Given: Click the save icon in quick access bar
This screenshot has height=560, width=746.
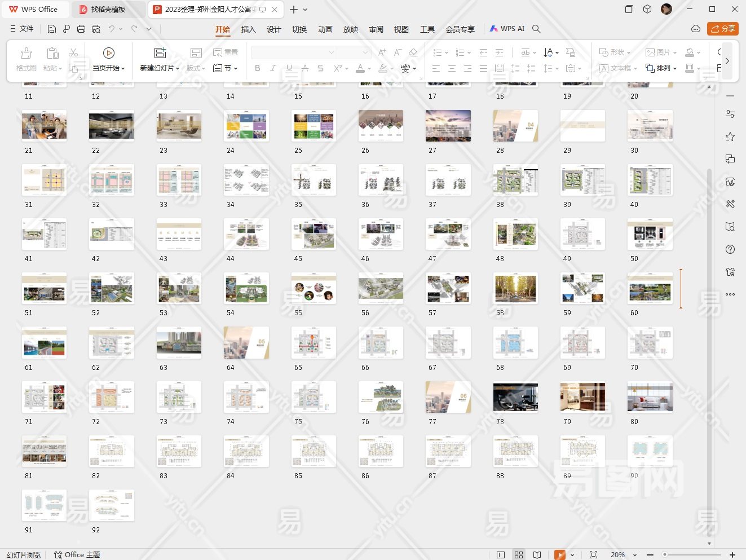Looking at the screenshot, I should [52, 29].
